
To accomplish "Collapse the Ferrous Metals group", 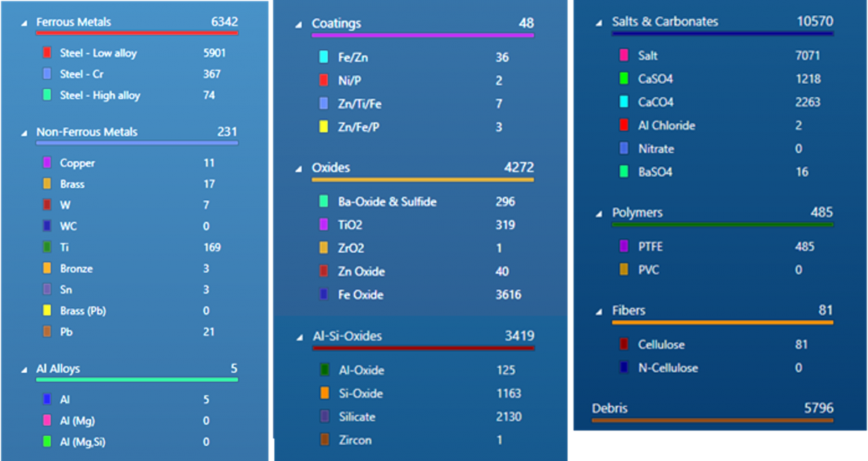I will 25,23.
